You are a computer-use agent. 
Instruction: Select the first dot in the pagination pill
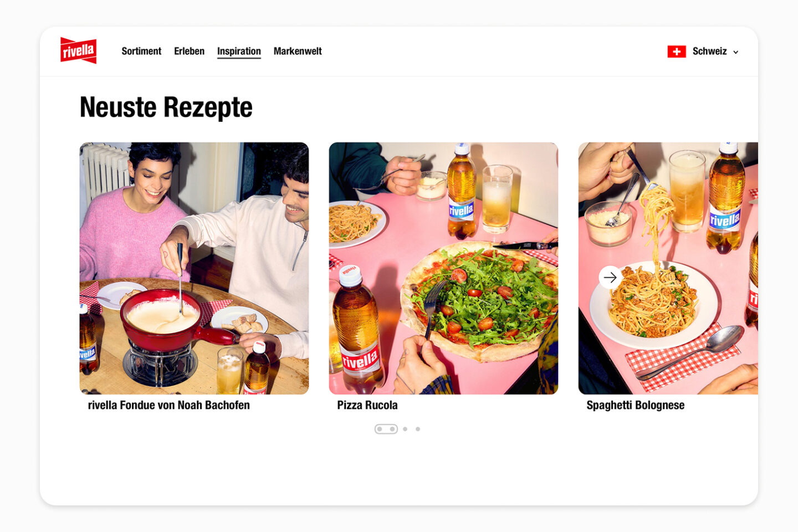(x=380, y=429)
